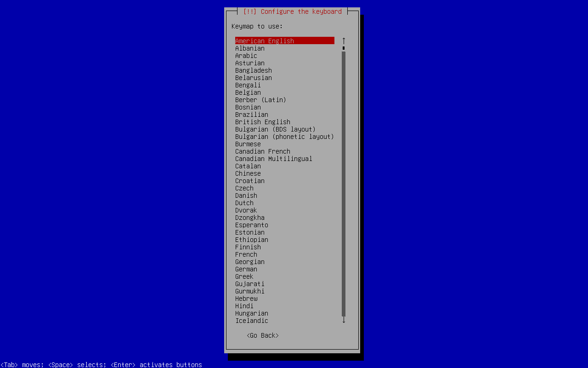
Task: Select Bulgarian (BDS layout) option
Action: pos(275,129)
